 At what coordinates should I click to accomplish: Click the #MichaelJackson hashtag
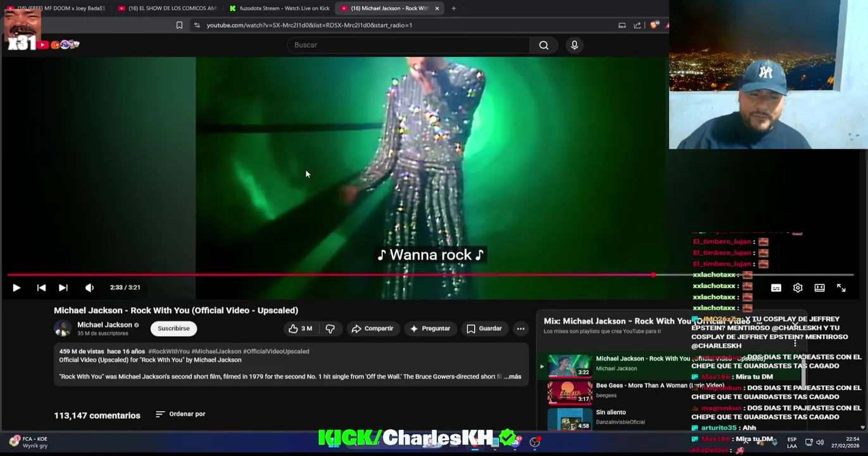tap(217, 351)
